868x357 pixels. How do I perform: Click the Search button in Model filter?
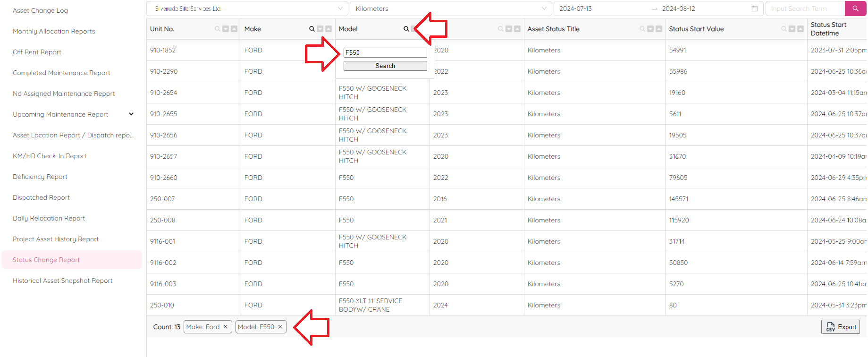[x=385, y=66]
